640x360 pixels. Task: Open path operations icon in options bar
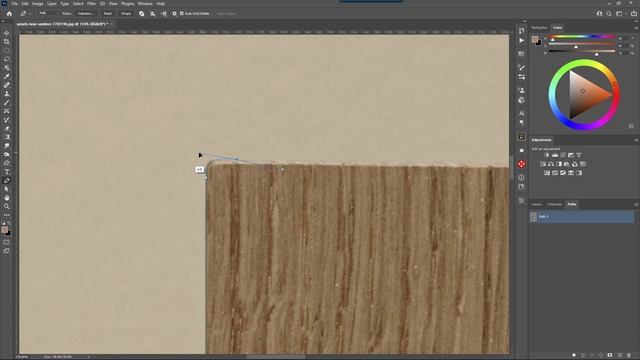pyautogui.click(x=142, y=13)
